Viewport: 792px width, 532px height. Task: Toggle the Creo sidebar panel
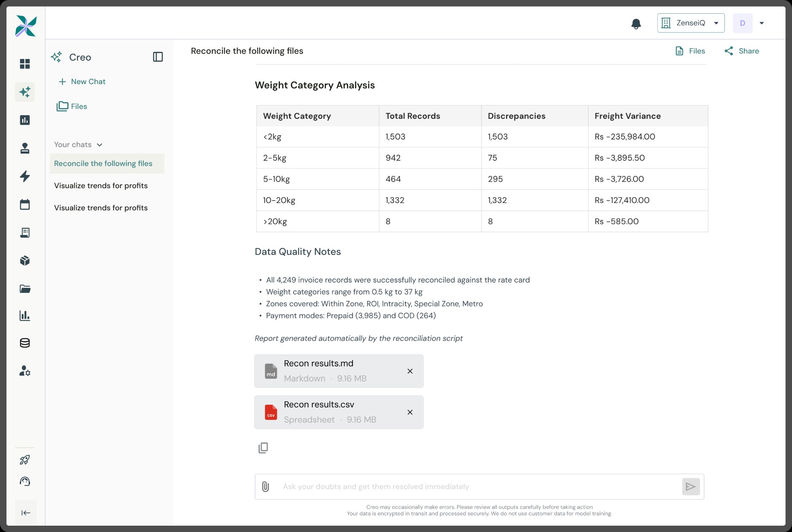pos(158,57)
